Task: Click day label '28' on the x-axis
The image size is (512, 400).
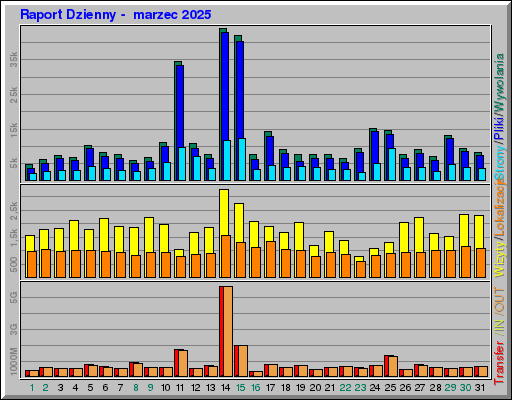Action: coord(435,388)
